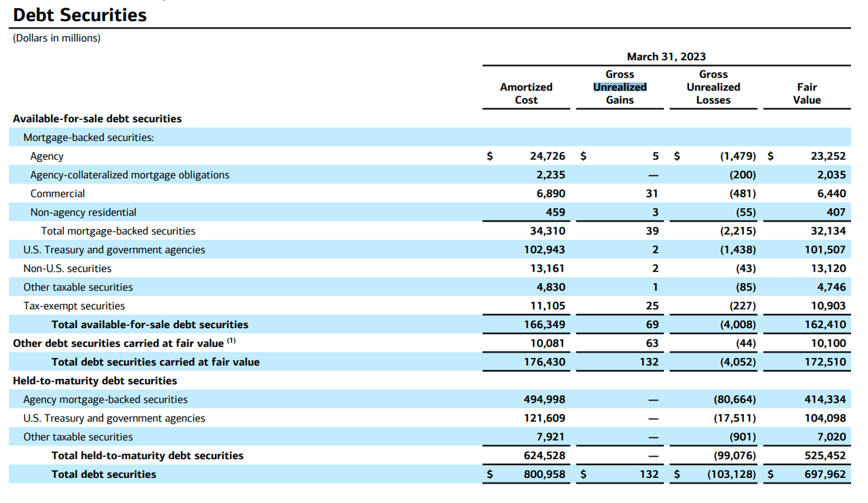Image resolution: width=868 pixels, height=503 pixels.
Task: Select 'Available-for-sale debt securities' section label
Action: pyautogui.click(x=98, y=119)
